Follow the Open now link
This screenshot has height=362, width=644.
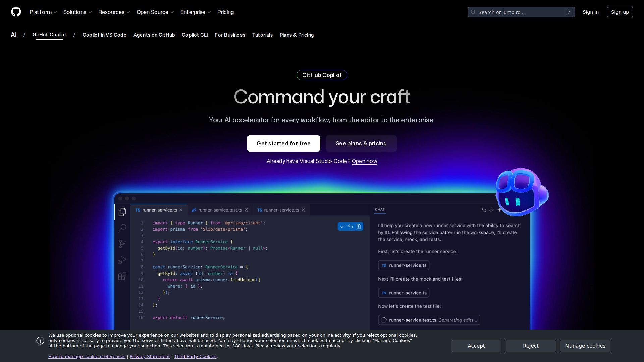pyautogui.click(x=364, y=161)
